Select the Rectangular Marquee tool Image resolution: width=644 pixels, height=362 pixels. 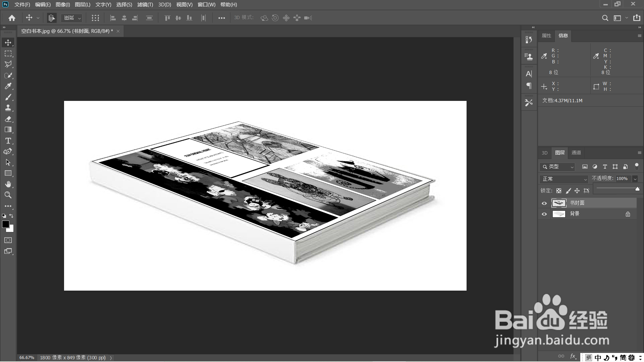pos(8,54)
